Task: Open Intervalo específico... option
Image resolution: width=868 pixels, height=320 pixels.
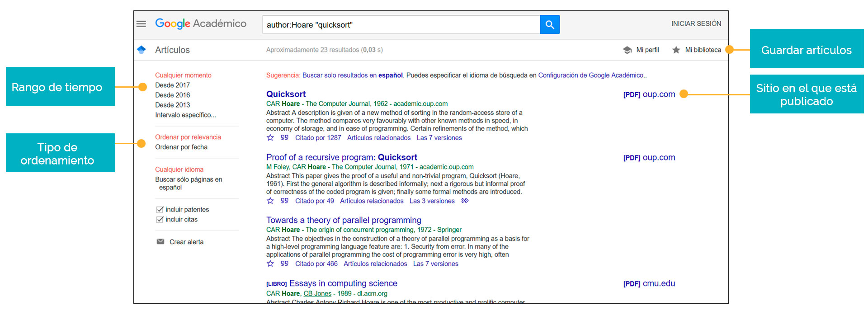Action: 185,115
